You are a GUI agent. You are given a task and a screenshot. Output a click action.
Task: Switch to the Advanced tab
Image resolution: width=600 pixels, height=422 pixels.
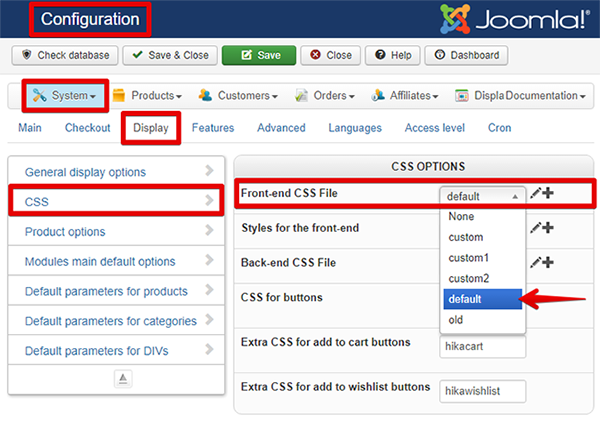(x=281, y=128)
